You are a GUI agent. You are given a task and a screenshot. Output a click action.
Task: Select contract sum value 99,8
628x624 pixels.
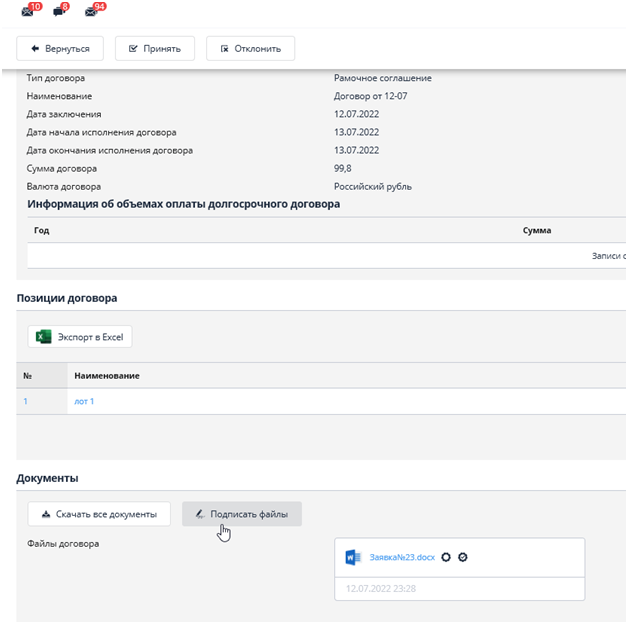(x=342, y=168)
